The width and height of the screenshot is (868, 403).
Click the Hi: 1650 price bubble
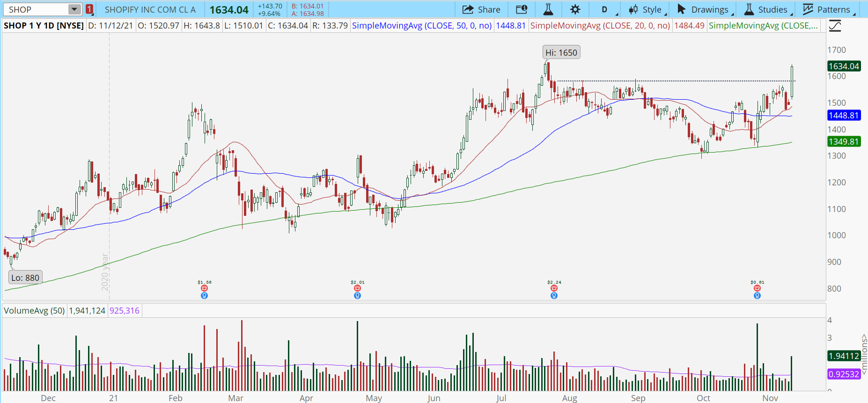pyautogui.click(x=561, y=52)
